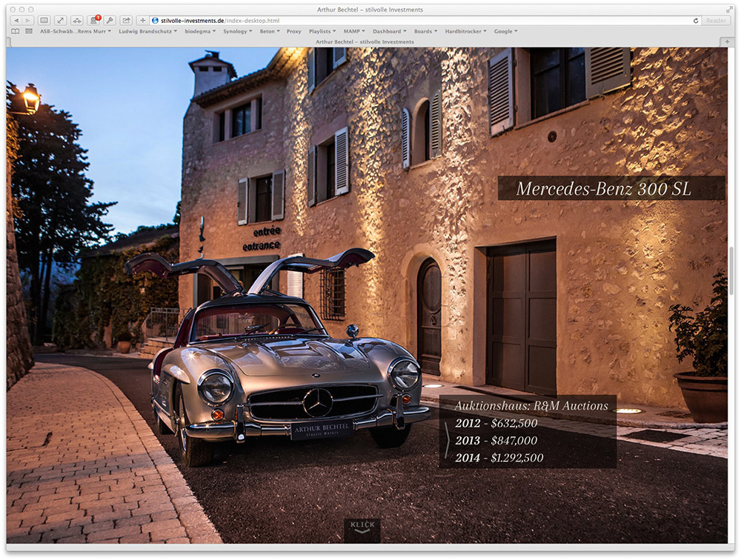Open the Hardbitrocker bookmarks dropdown
The width and height of the screenshot is (741, 560).
click(465, 31)
